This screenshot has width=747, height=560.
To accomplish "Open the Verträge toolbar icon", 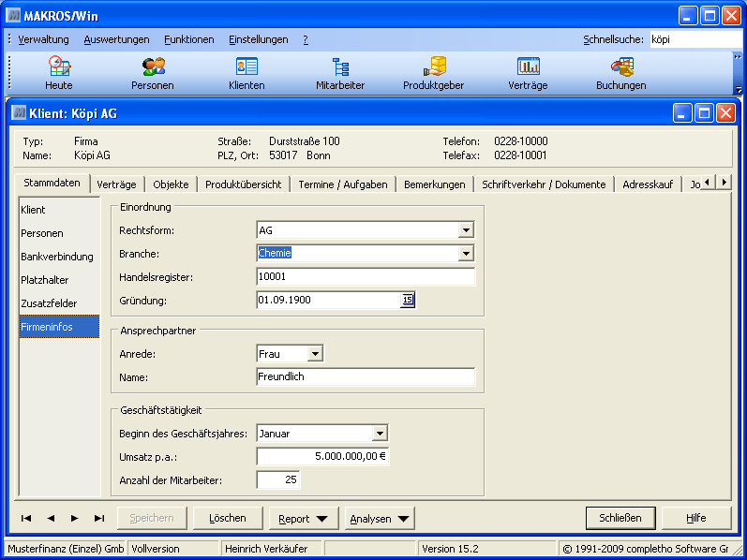I will (x=528, y=73).
